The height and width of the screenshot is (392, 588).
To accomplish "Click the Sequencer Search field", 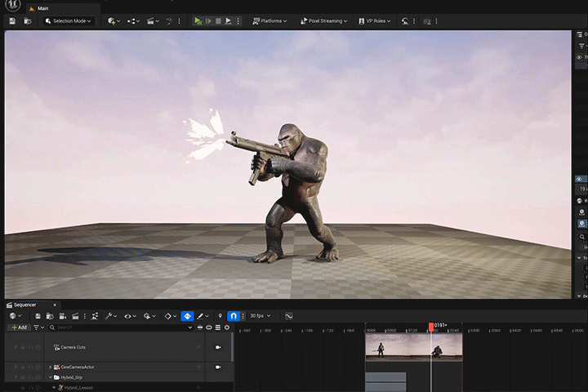I will click(121, 327).
